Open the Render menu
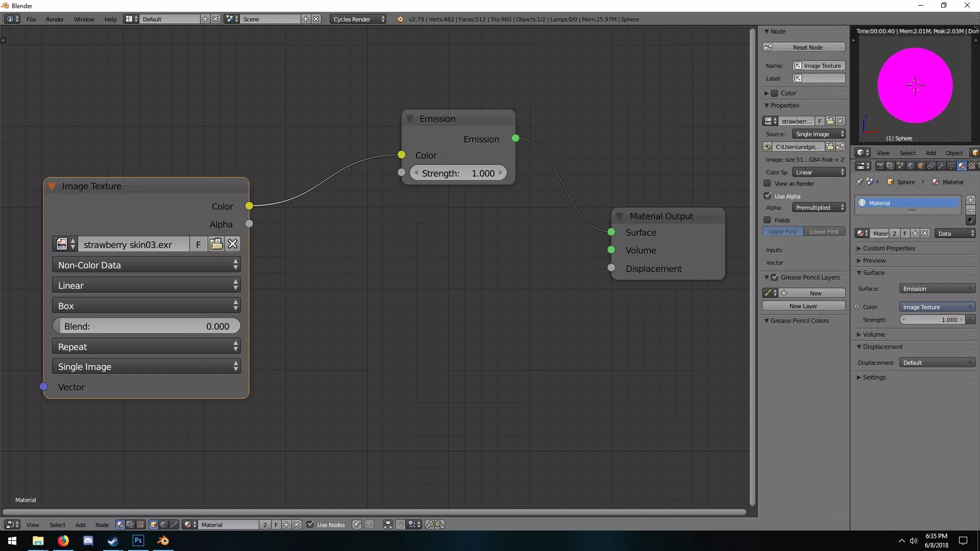This screenshot has width=980, height=551. (x=55, y=19)
